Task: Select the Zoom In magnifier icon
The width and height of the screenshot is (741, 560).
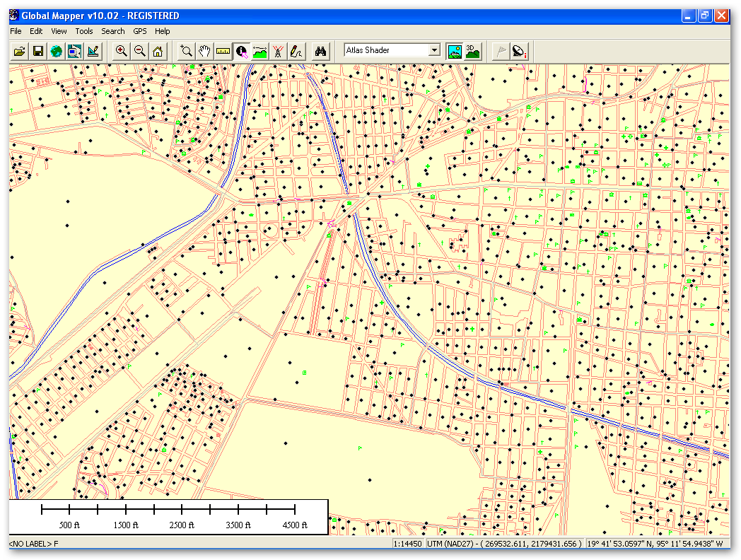Action: coord(122,51)
